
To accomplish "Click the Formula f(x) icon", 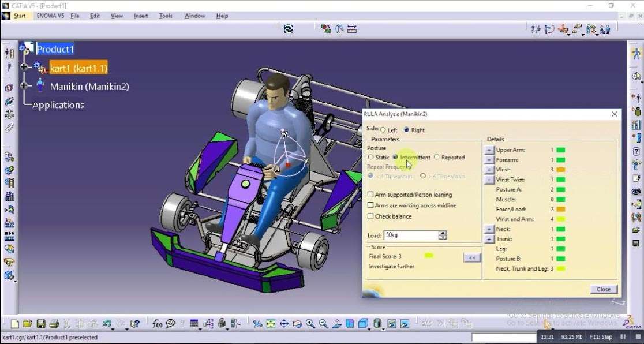I will [x=157, y=324].
